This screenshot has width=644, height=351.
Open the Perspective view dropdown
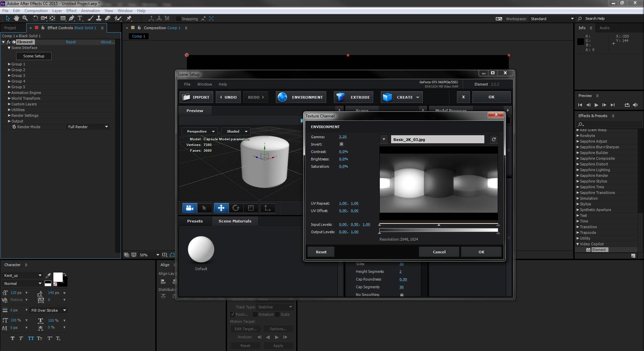[x=200, y=131]
